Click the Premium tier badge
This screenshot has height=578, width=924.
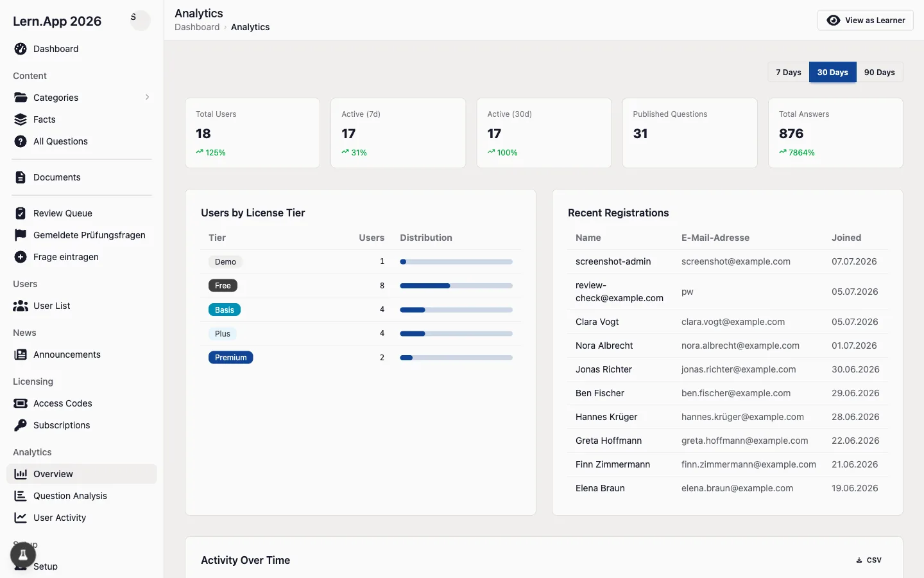click(231, 358)
